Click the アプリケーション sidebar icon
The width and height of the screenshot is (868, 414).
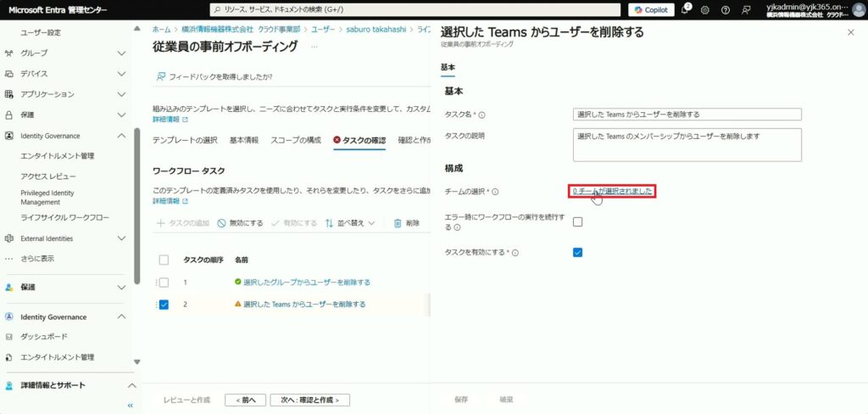coord(8,94)
